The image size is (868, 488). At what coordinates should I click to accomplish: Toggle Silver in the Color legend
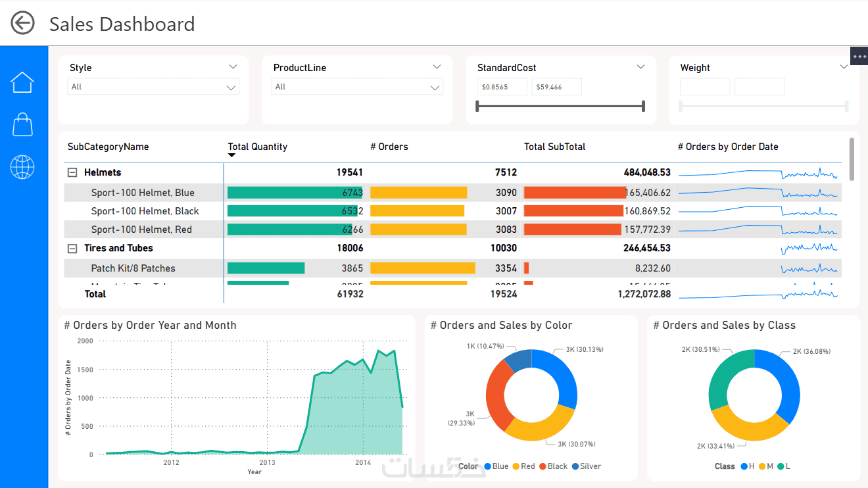(587, 466)
